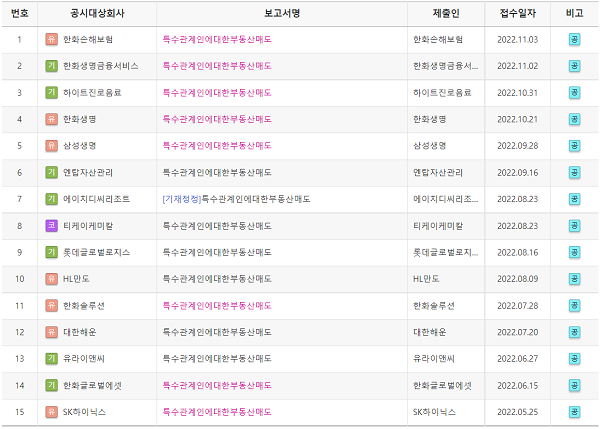Open the report title in the HL만도 row
600x429 pixels.
pos(217,279)
